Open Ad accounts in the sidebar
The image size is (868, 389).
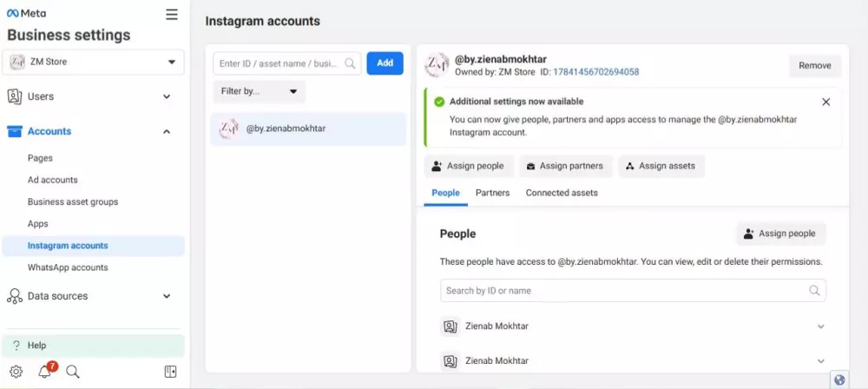point(53,180)
